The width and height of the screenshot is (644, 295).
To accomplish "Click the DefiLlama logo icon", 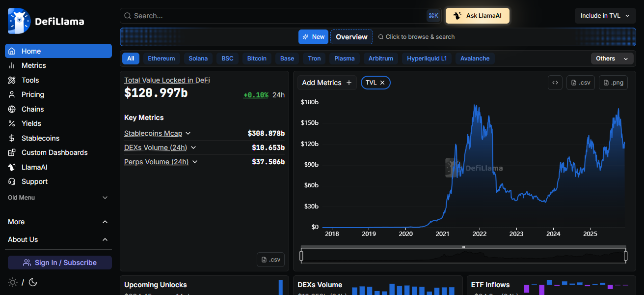I will [x=19, y=21].
